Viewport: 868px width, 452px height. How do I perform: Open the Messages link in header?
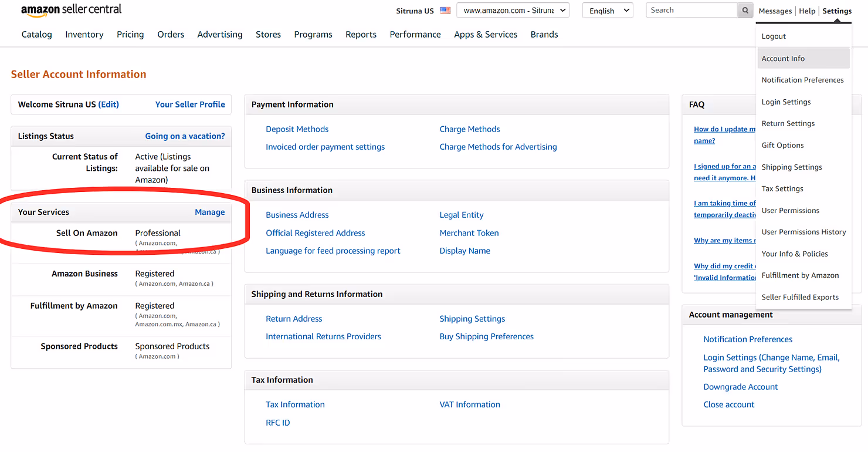(775, 11)
